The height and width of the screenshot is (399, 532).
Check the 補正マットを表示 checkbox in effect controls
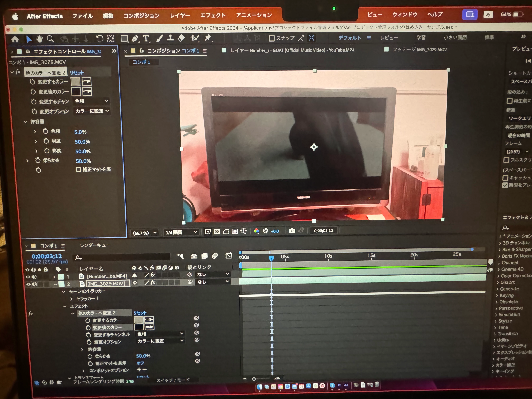[x=78, y=170]
